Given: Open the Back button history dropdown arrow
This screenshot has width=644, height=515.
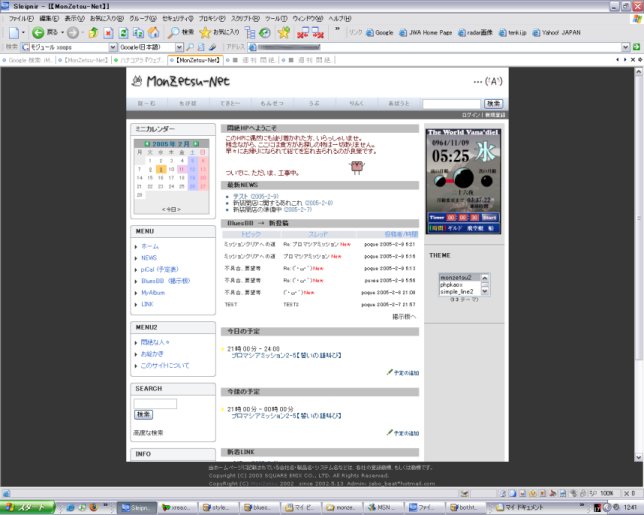Looking at the screenshot, I should click(x=62, y=32).
